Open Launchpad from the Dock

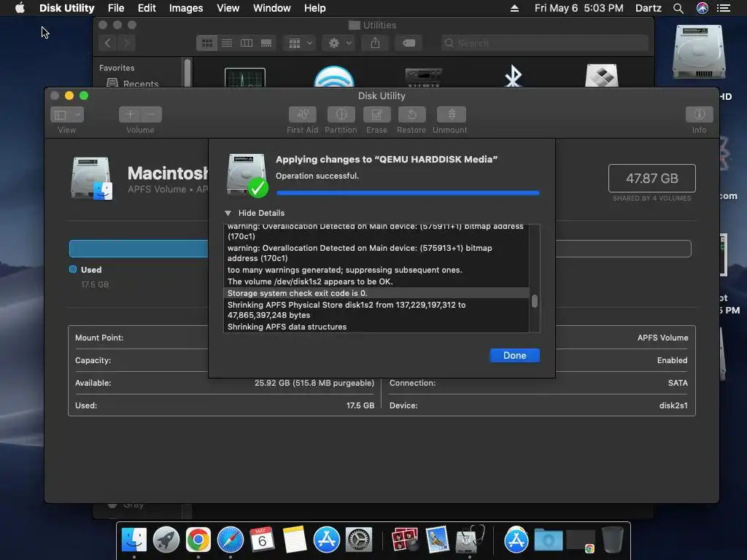(x=166, y=540)
